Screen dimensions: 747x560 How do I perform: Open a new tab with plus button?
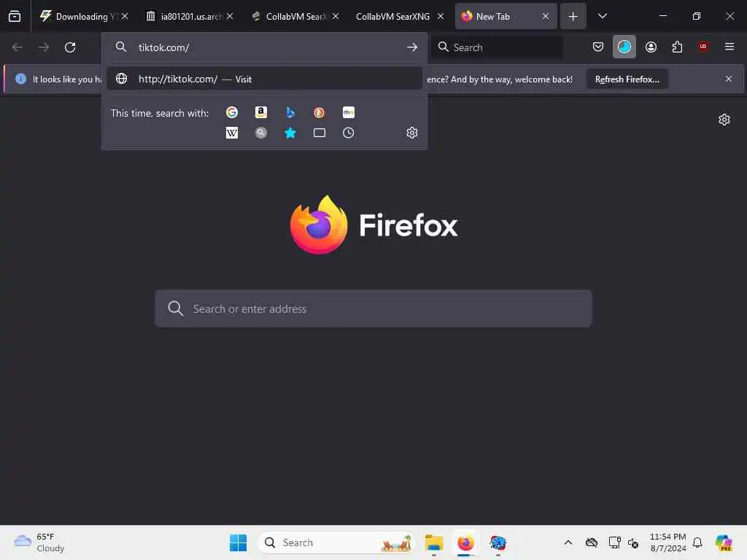[573, 16]
